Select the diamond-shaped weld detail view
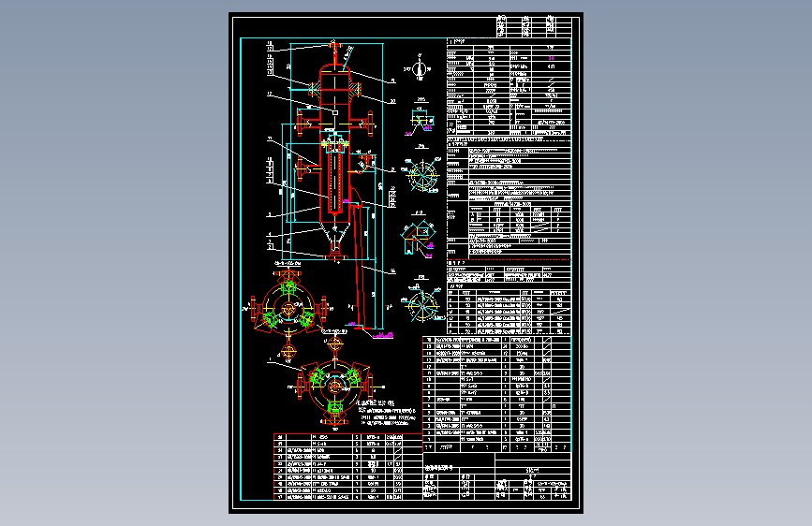Screen dimensions: 812x526 pos(418,237)
